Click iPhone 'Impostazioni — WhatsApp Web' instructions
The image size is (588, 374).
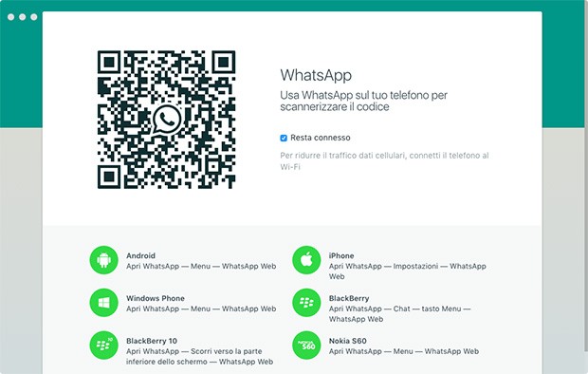point(407,271)
